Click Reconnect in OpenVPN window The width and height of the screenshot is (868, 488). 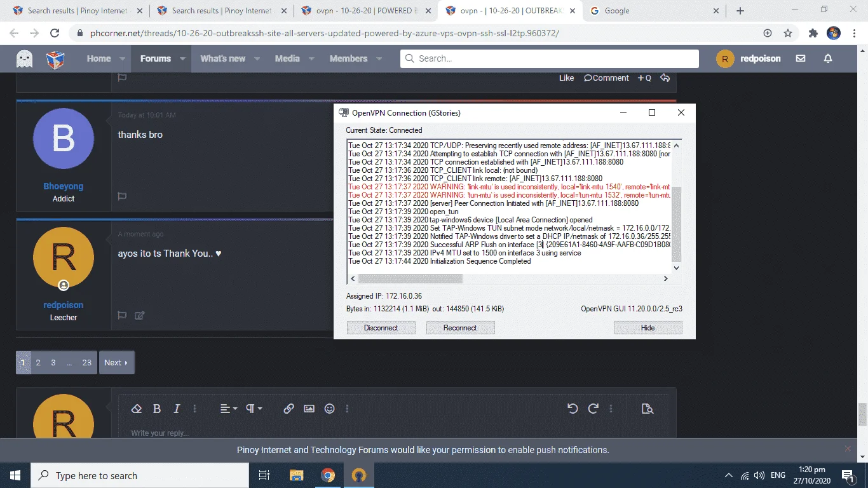click(460, 328)
